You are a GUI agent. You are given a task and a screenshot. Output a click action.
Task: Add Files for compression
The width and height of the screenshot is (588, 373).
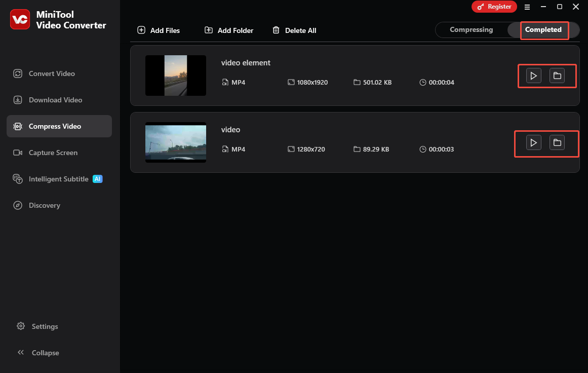pos(159,30)
